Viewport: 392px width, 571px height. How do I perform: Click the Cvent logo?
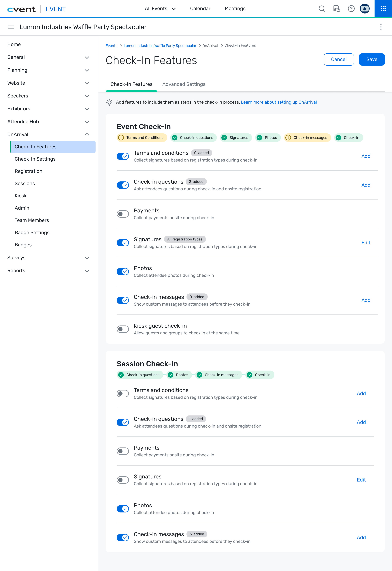[x=21, y=9]
